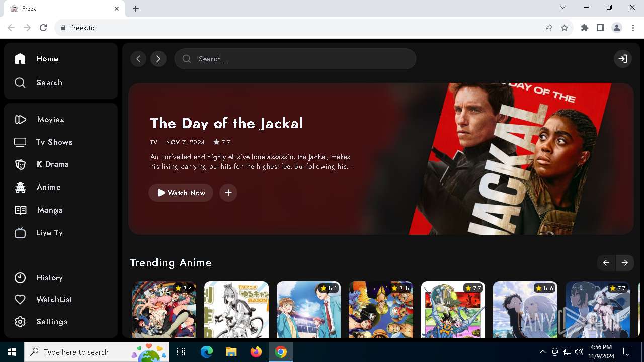The image size is (644, 362).
Task: Go forward using the right chevron button
Action: pyautogui.click(x=158, y=59)
